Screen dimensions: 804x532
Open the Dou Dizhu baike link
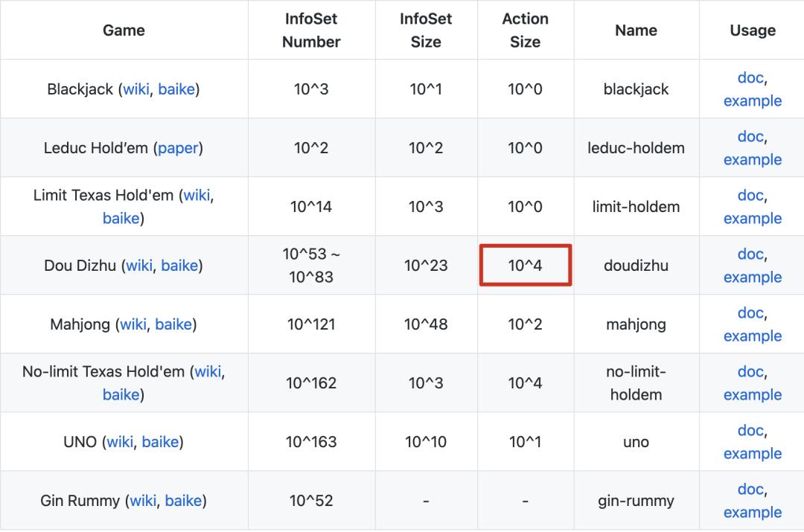pyautogui.click(x=179, y=266)
